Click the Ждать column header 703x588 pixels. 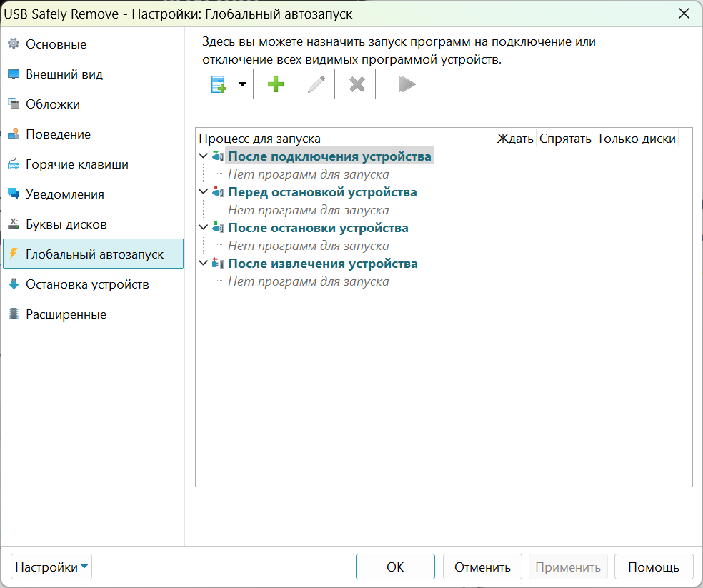pyautogui.click(x=514, y=139)
